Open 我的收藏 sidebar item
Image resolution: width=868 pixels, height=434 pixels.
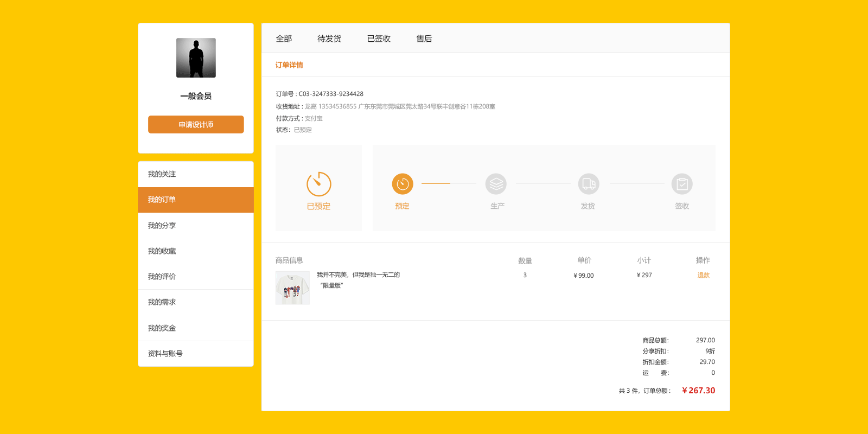162,251
